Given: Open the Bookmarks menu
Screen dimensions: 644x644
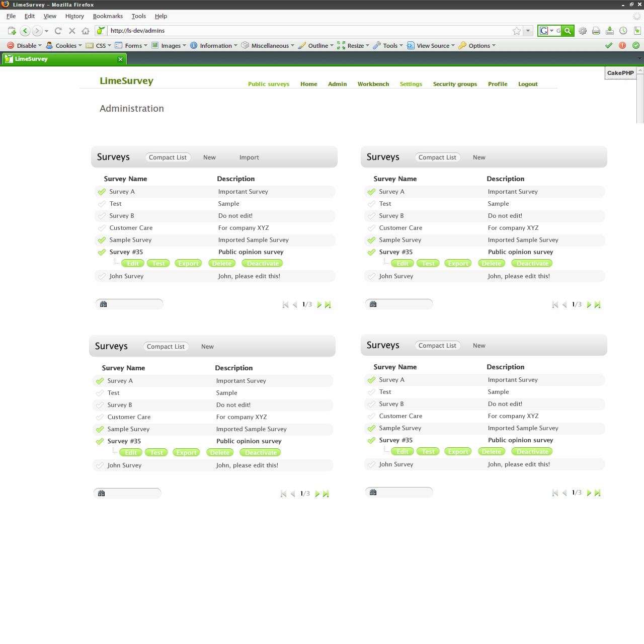Looking at the screenshot, I should point(108,16).
